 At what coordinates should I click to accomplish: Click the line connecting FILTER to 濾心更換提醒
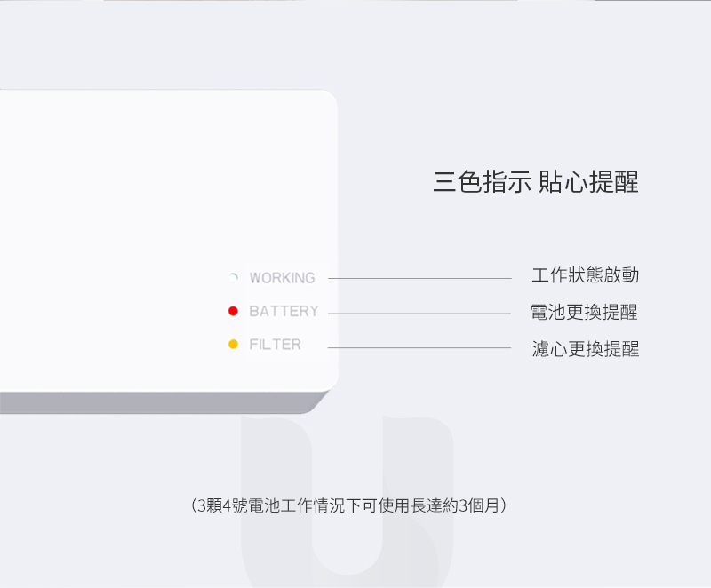pos(419,347)
